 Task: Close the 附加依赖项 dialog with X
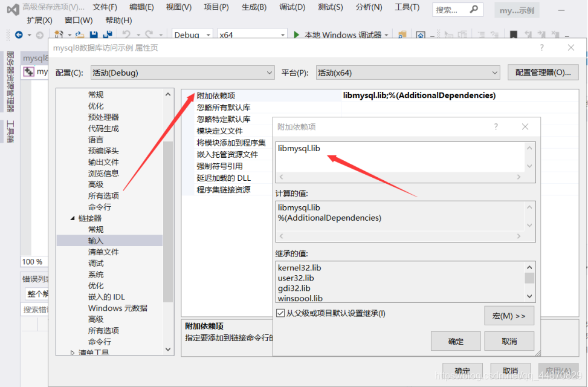pyautogui.click(x=525, y=127)
